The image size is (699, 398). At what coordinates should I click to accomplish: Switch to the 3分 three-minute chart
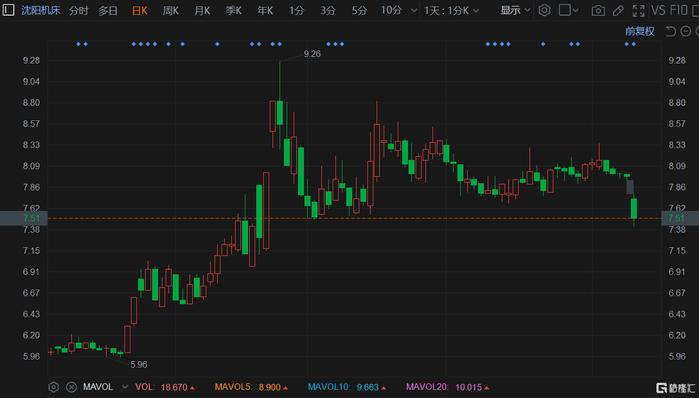(x=328, y=10)
